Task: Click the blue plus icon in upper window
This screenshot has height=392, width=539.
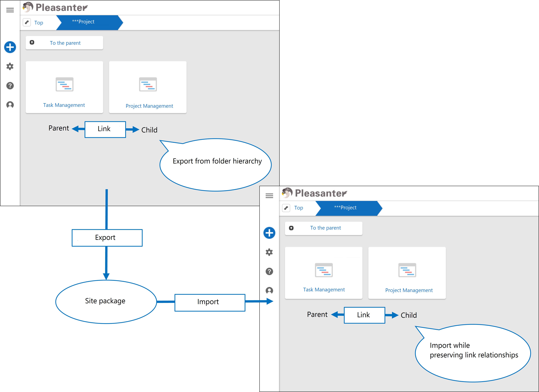Action: pyautogui.click(x=10, y=47)
